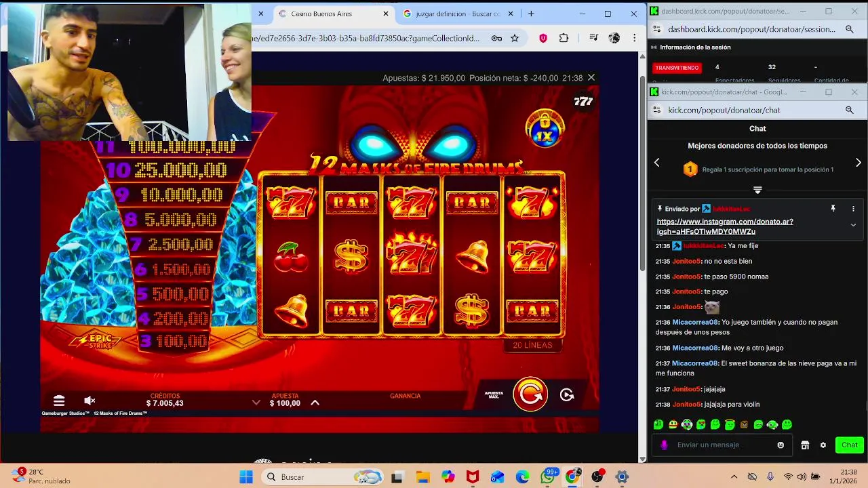The width and height of the screenshot is (868, 488).
Task: Open taskbar volume control
Action: (x=802, y=476)
